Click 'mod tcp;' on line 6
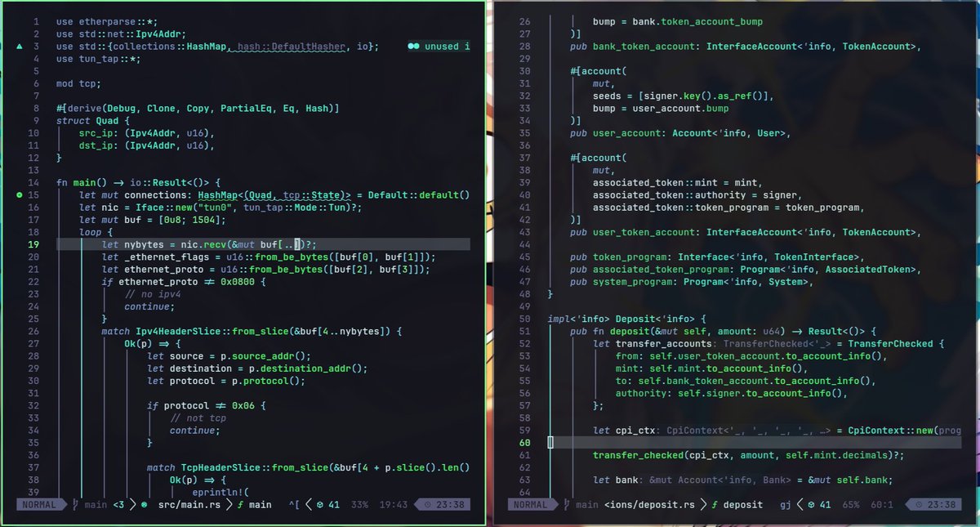980x527 pixels. click(x=79, y=83)
